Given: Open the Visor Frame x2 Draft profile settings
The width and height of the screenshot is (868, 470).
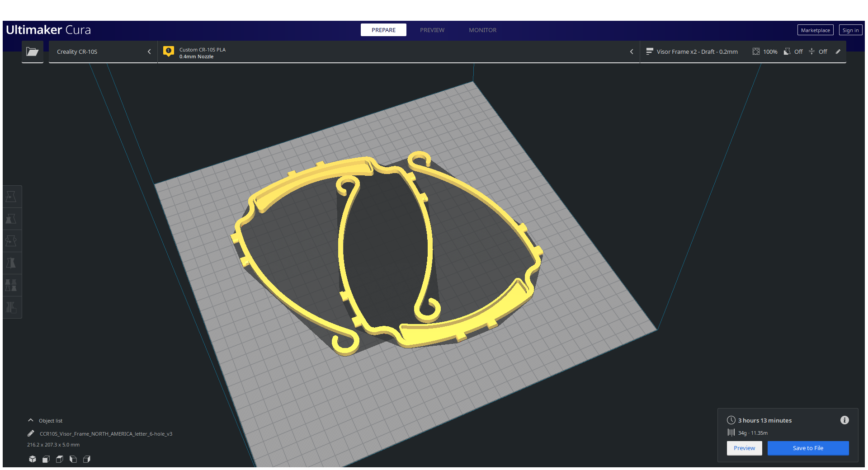Looking at the screenshot, I should click(743, 52).
